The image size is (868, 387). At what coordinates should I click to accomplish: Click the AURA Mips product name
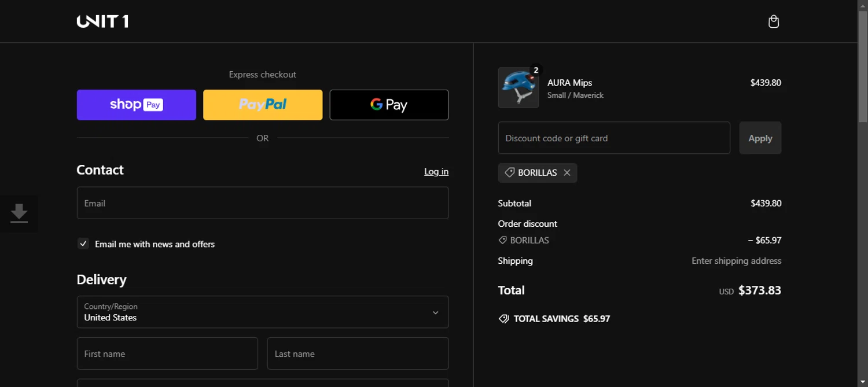pos(570,83)
